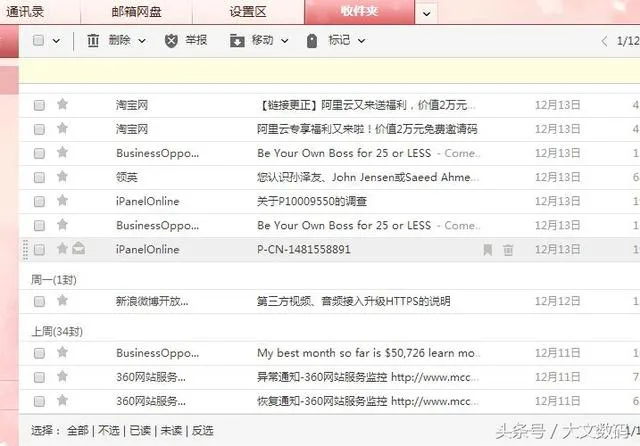Expand the 标记 dropdown arrow

pos(361,41)
